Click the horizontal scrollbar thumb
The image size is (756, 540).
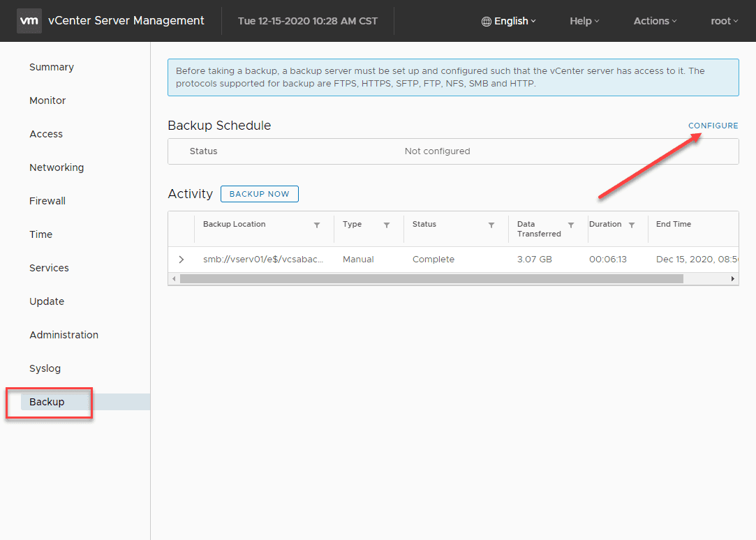[x=431, y=278]
